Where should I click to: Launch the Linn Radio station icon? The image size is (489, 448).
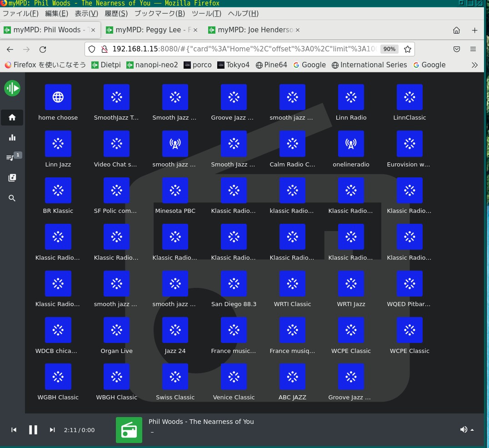pyautogui.click(x=351, y=97)
